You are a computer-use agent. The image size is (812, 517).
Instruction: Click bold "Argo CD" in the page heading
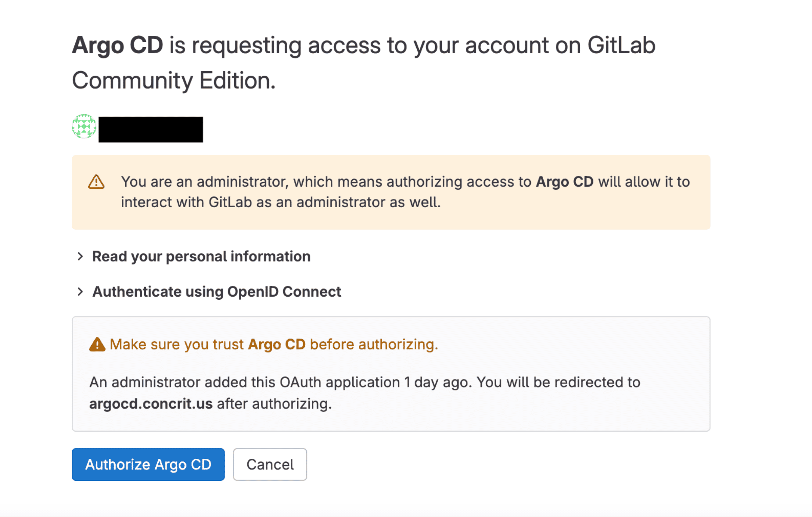[118, 45]
